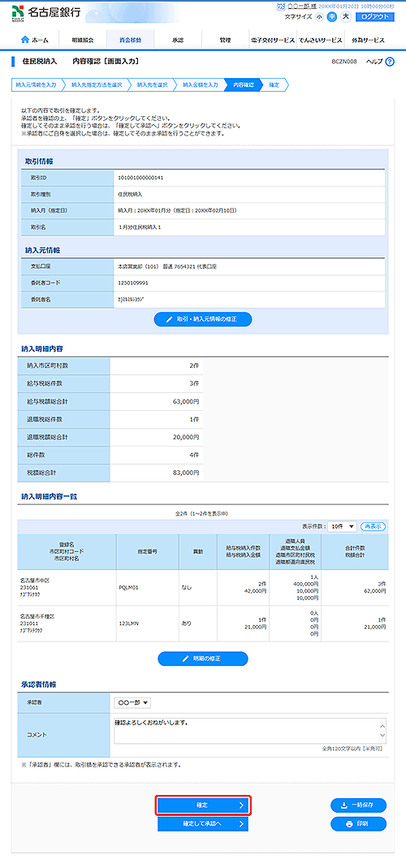
Task: Click the 確定して承認へ button
Action: [203, 823]
